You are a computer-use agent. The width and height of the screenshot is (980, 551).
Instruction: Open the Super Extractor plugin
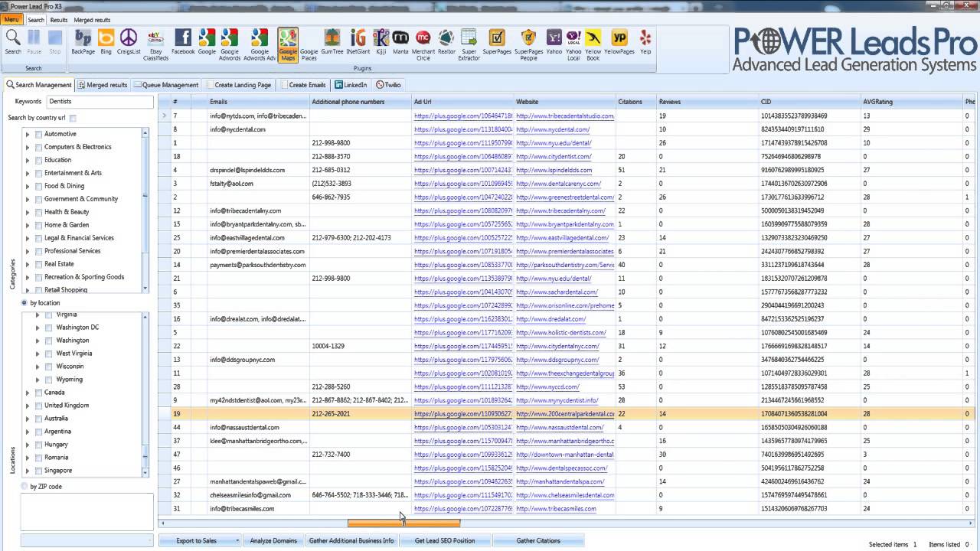coord(469,44)
